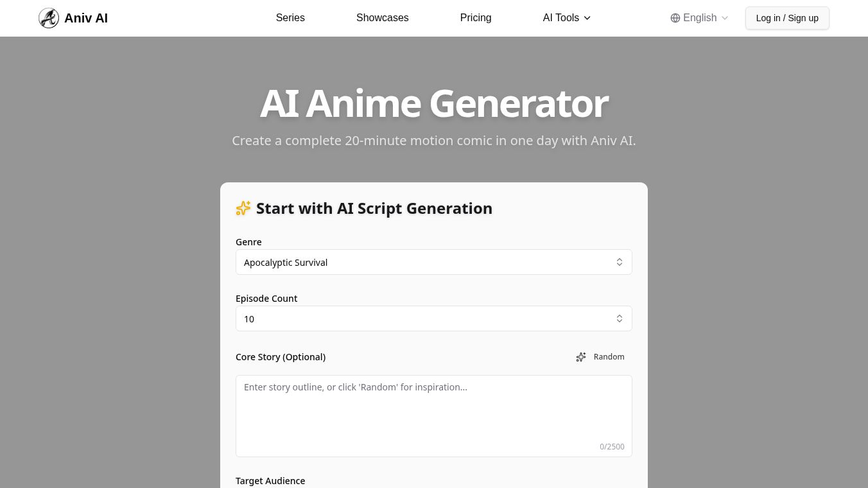Click the Aniv AI logo icon
The image size is (868, 488).
(49, 18)
